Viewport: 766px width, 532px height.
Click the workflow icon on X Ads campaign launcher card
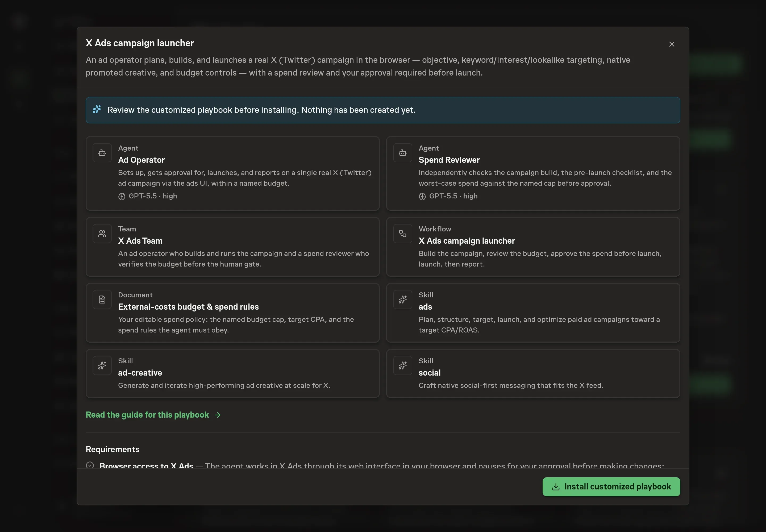(402, 234)
